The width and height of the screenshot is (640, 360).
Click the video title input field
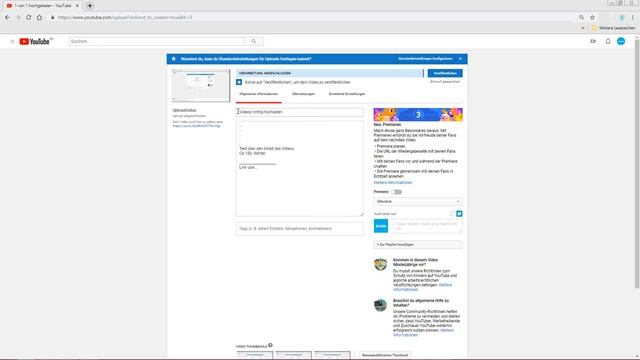(300, 112)
